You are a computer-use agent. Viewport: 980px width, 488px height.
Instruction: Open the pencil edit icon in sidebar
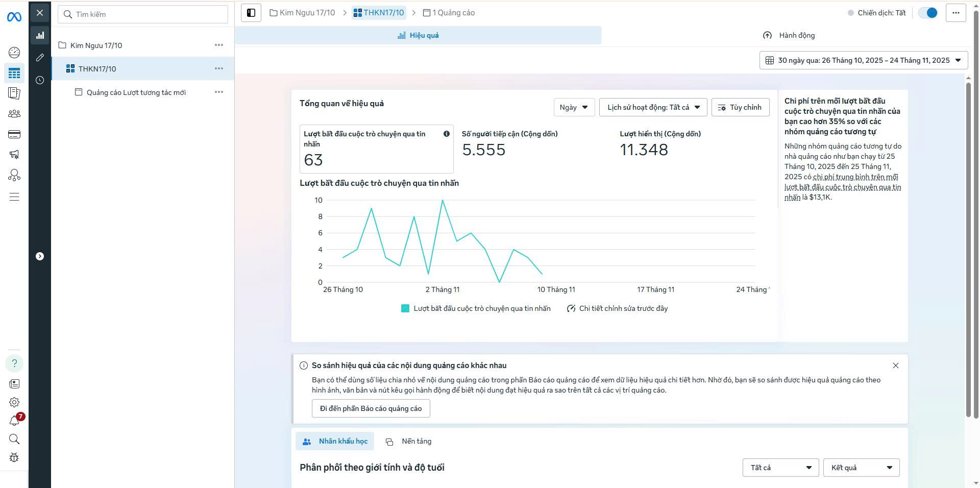click(x=40, y=58)
